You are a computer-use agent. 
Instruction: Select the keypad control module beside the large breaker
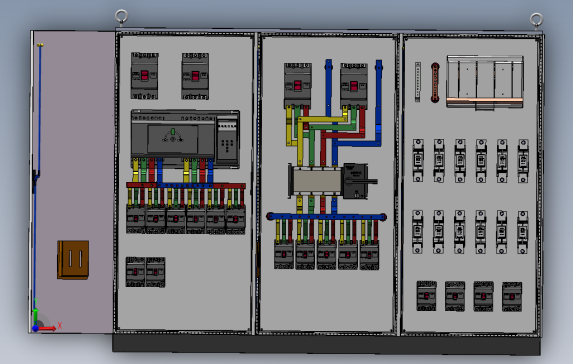228,141
